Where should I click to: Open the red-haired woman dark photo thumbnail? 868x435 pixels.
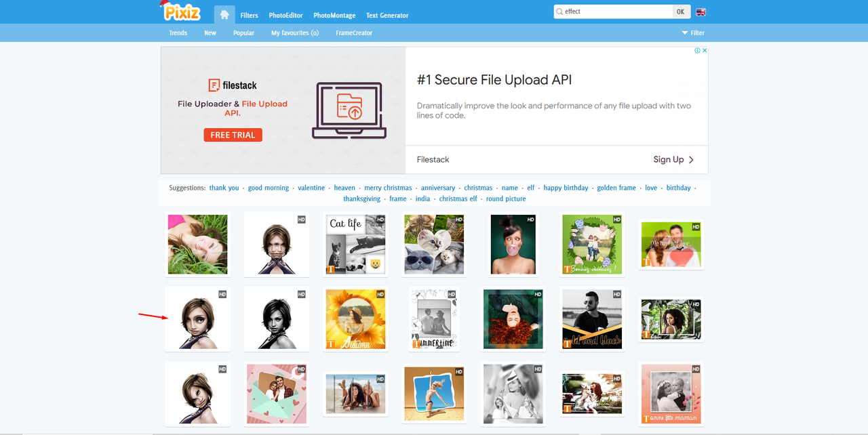point(593,394)
